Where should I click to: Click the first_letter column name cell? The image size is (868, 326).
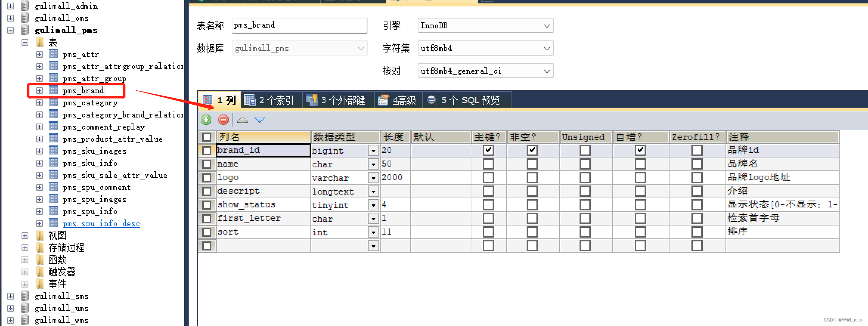point(263,218)
